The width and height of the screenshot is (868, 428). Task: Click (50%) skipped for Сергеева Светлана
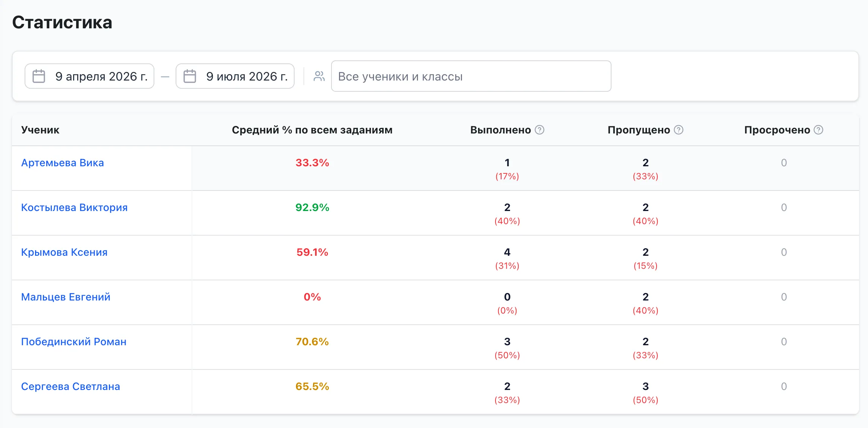click(x=645, y=400)
